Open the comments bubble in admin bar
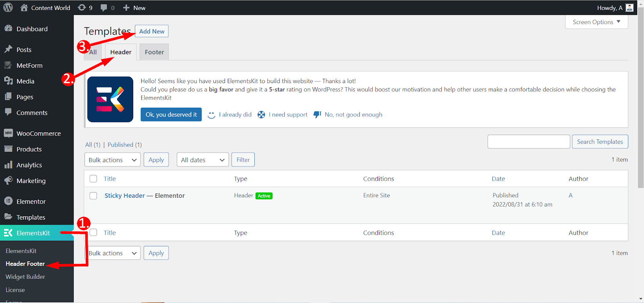This screenshot has height=303, width=644. coord(104,8)
